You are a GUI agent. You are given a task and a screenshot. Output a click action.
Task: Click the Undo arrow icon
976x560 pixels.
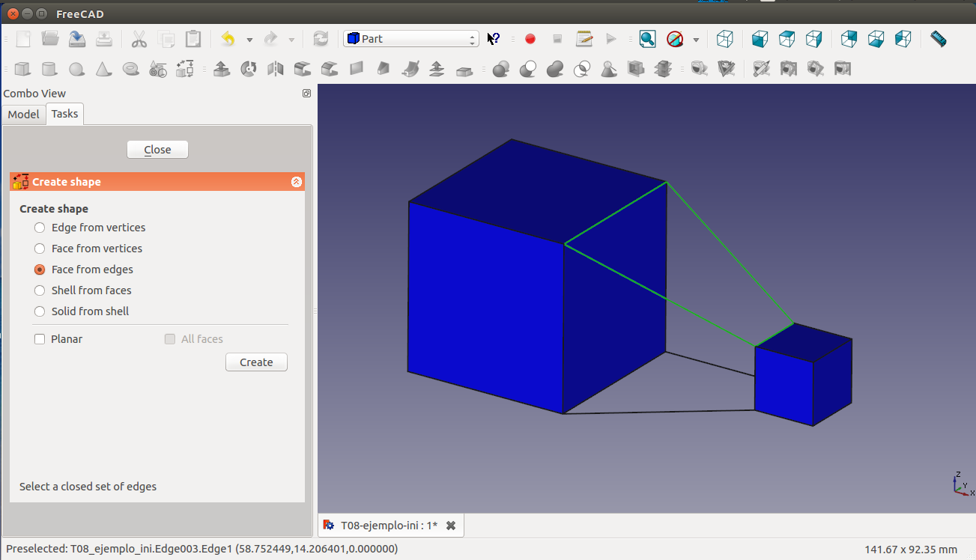coord(228,39)
